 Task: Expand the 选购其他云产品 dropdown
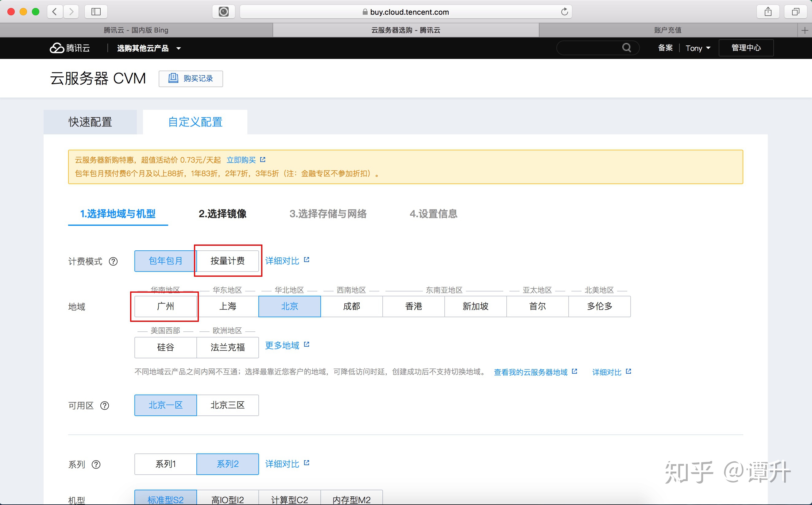[x=149, y=48]
